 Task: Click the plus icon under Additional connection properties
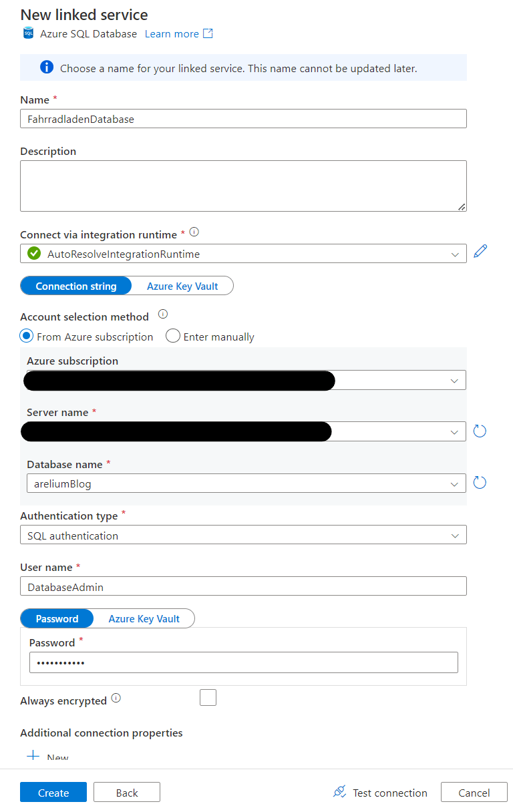coord(32,755)
